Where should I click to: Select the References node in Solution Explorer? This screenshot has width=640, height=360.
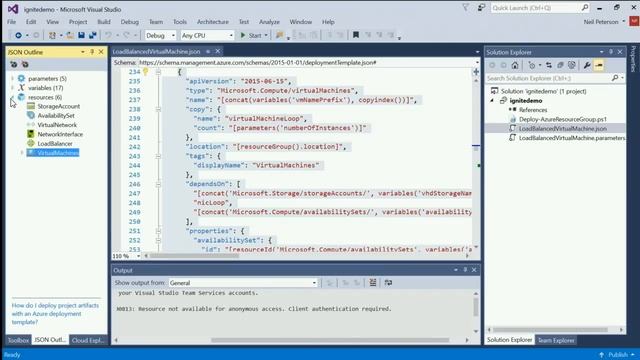click(533, 110)
